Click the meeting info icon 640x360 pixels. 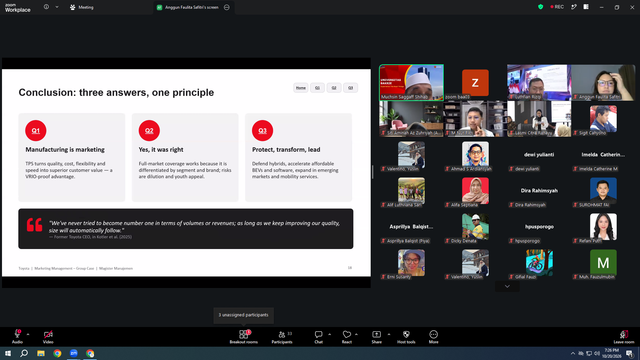[x=46, y=7]
